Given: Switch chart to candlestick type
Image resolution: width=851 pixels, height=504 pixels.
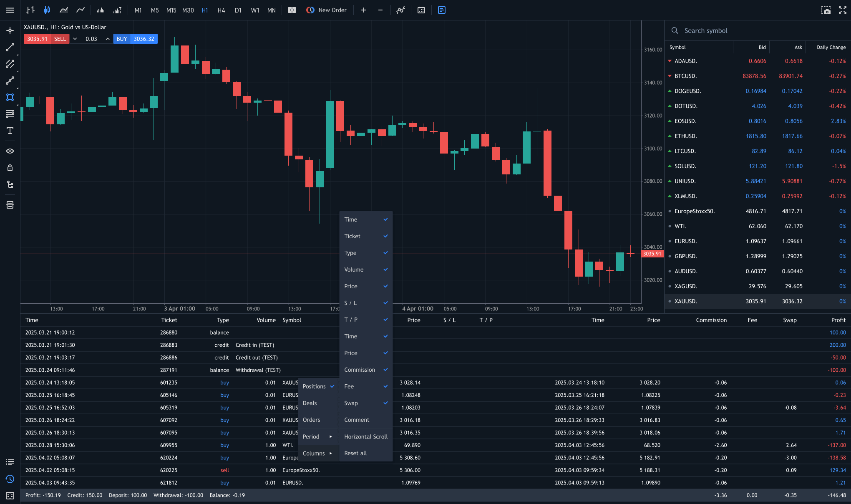Looking at the screenshot, I should (x=47, y=10).
